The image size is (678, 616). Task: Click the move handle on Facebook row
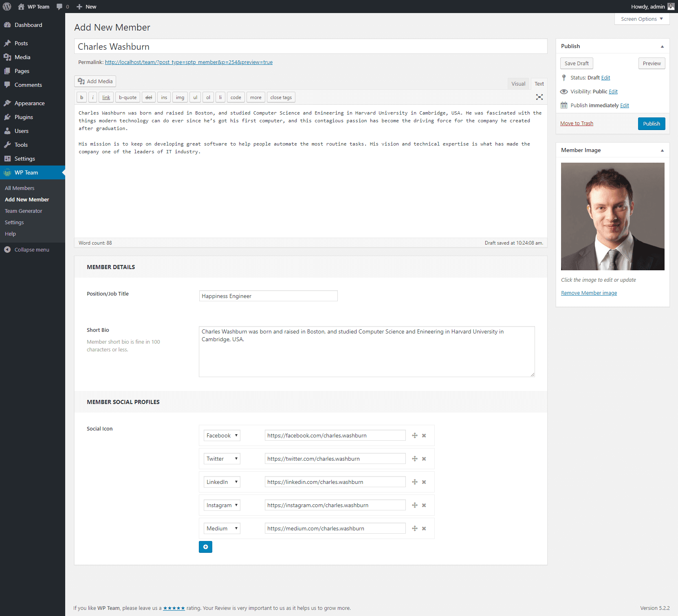pos(415,435)
